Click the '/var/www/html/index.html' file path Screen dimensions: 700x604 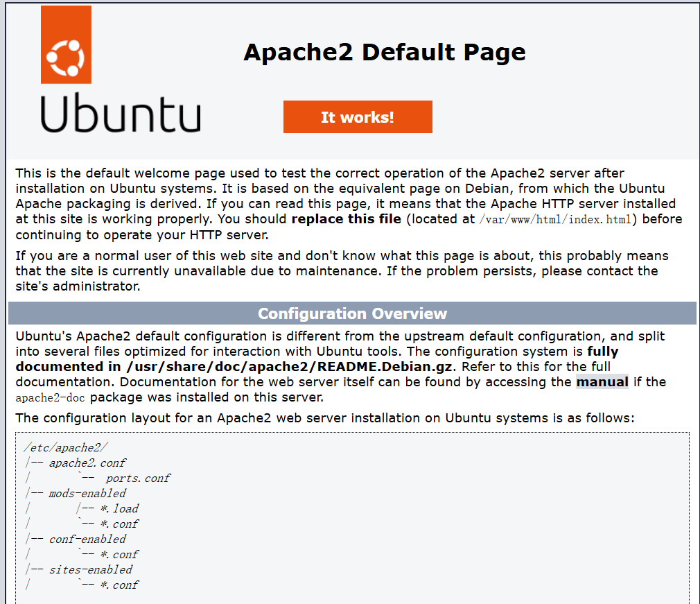pyautogui.click(x=555, y=219)
